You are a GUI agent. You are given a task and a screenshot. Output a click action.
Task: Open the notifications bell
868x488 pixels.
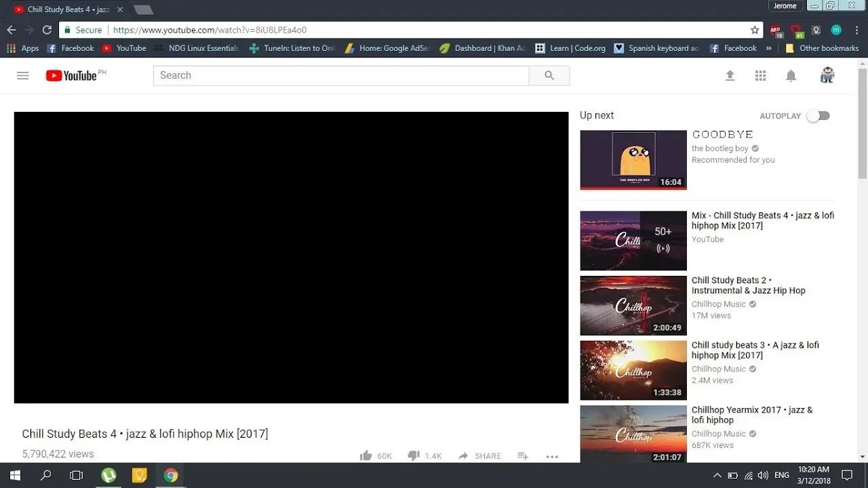[791, 76]
